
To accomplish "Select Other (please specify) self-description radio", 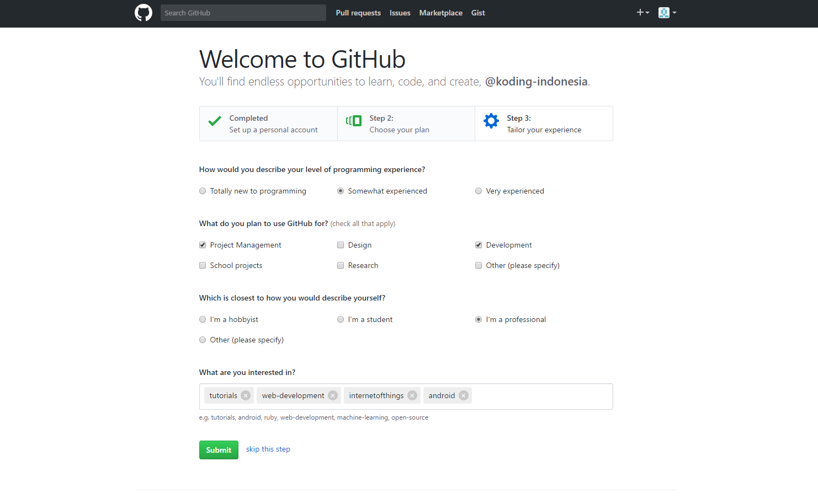I will [x=203, y=340].
